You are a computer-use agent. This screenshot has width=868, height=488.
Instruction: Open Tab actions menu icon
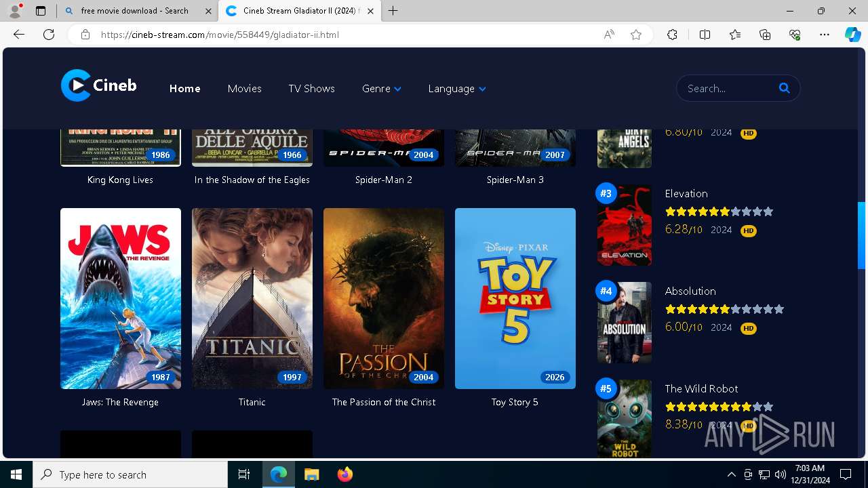point(41,11)
